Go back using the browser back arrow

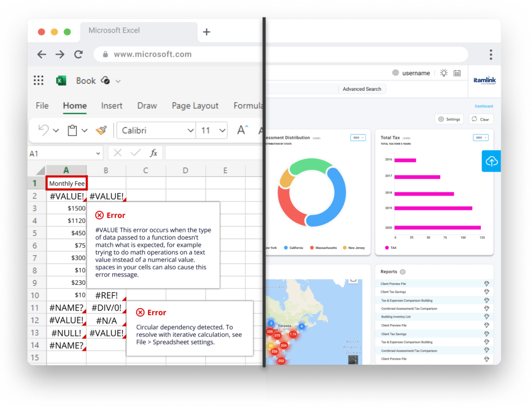[x=42, y=54]
